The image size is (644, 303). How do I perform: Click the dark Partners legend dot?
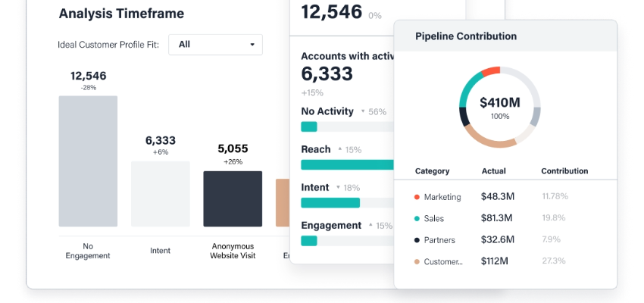point(417,240)
